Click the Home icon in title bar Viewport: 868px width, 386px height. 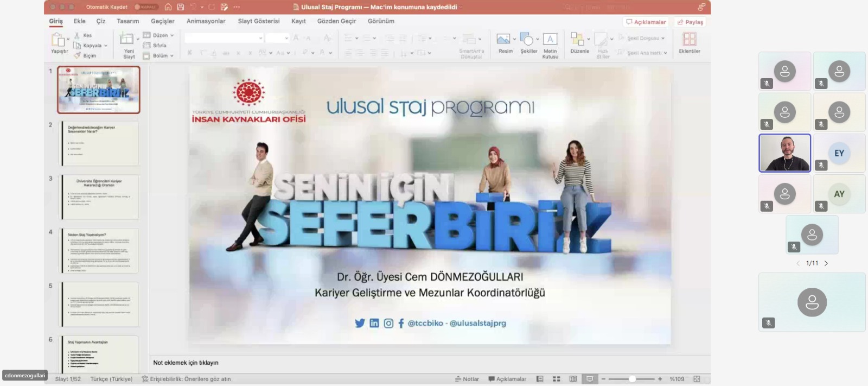[168, 7]
